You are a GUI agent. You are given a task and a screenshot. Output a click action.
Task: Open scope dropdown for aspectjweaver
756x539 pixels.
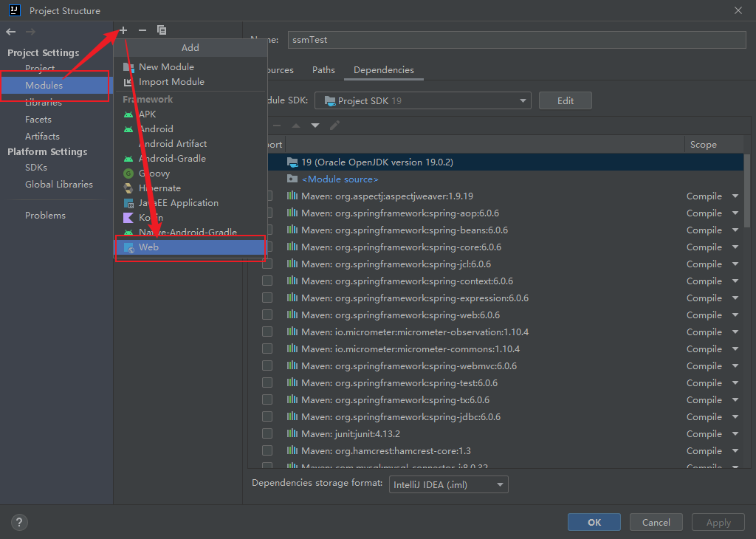click(x=735, y=196)
